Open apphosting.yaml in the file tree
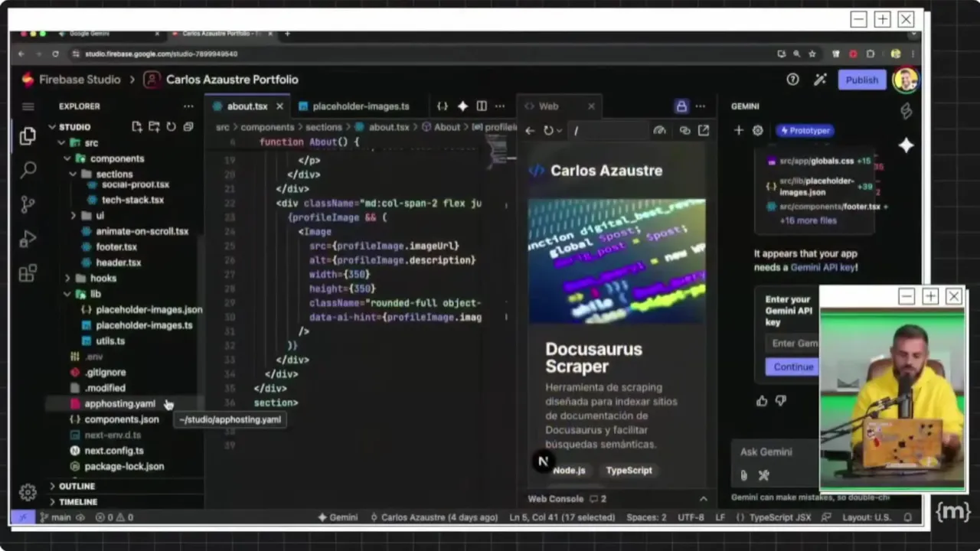 [x=119, y=404]
